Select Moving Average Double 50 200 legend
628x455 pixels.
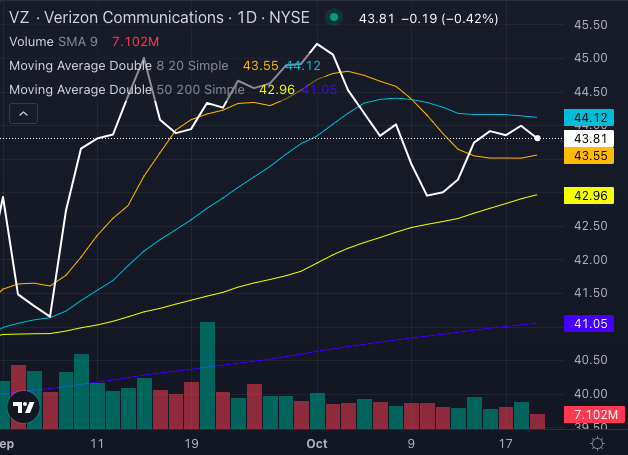[x=125, y=89]
